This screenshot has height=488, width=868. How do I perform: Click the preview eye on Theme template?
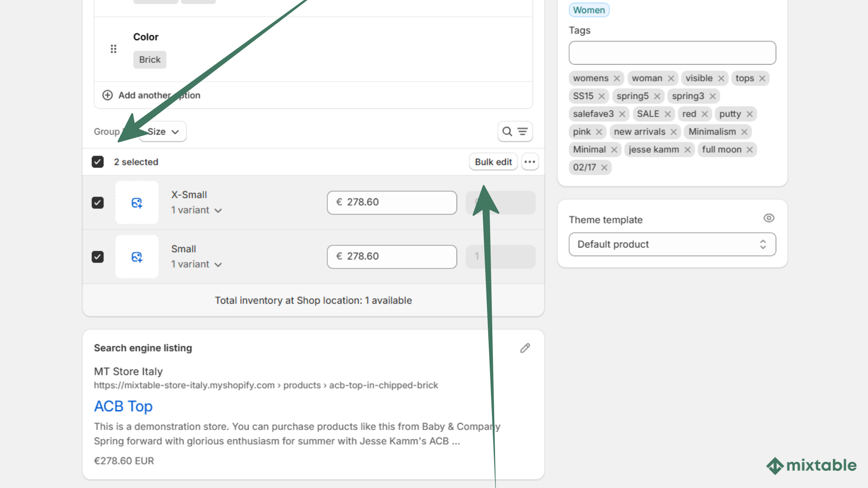pyautogui.click(x=769, y=218)
